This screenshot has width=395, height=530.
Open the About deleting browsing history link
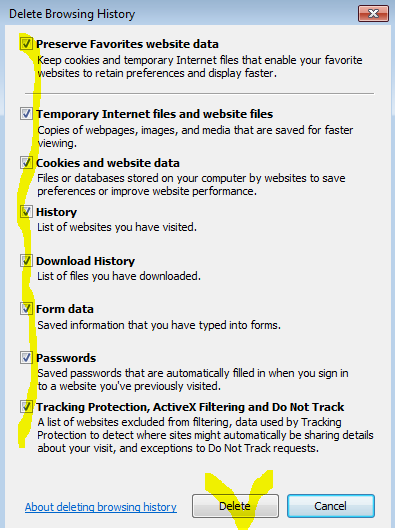[x=101, y=507]
